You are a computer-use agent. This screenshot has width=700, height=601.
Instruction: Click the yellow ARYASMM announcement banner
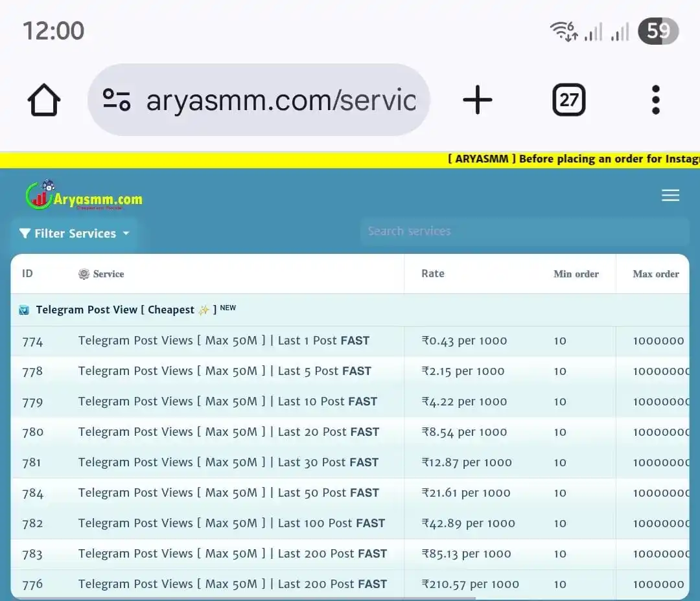point(350,159)
